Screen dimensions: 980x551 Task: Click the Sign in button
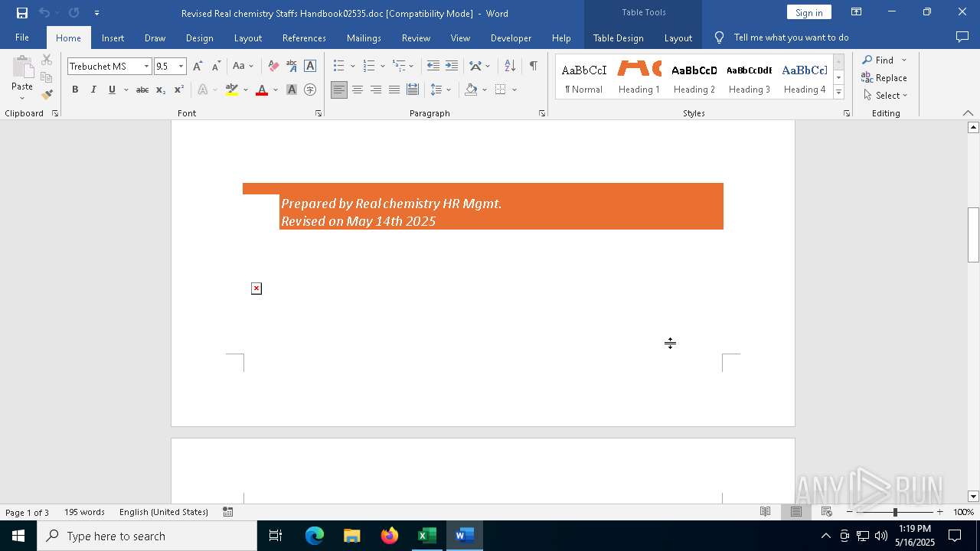808,12
